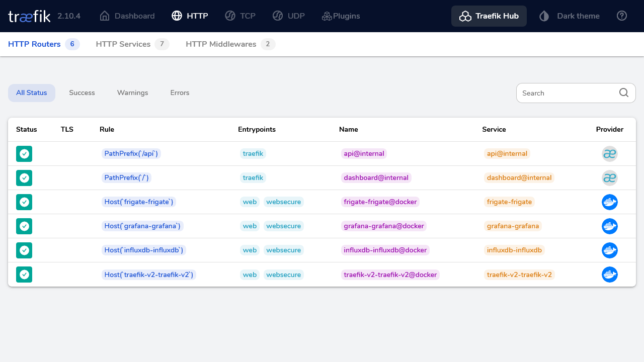This screenshot has width=644, height=362.
Task: Open the help question mark icon
Action: 622,16
